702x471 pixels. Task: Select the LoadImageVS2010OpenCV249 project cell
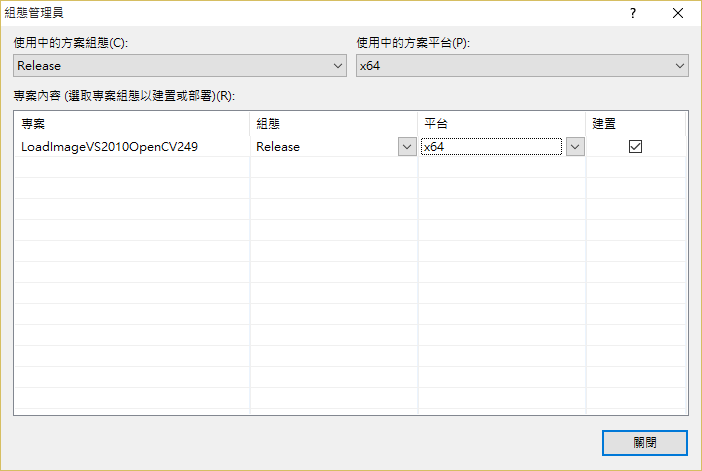tap(132, 147)
